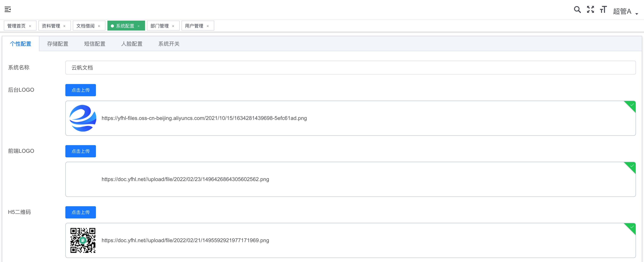This screenshot has height=262, width=644.
Task: Click green checkmark on 前端LOGO file
Action: click(x=632, y=166)
